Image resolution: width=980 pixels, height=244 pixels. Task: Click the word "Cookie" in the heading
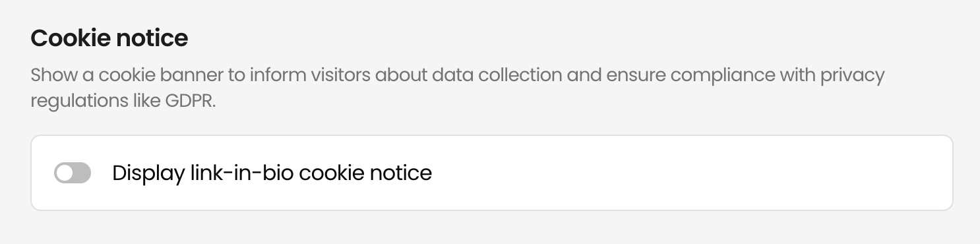(x=70, y=39)
